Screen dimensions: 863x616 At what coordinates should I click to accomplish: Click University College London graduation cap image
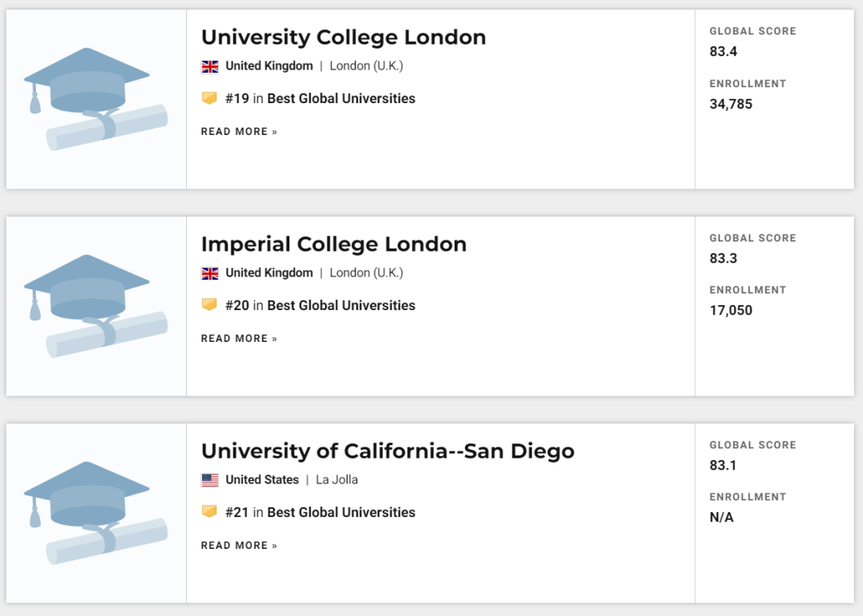tap(96, 99)
